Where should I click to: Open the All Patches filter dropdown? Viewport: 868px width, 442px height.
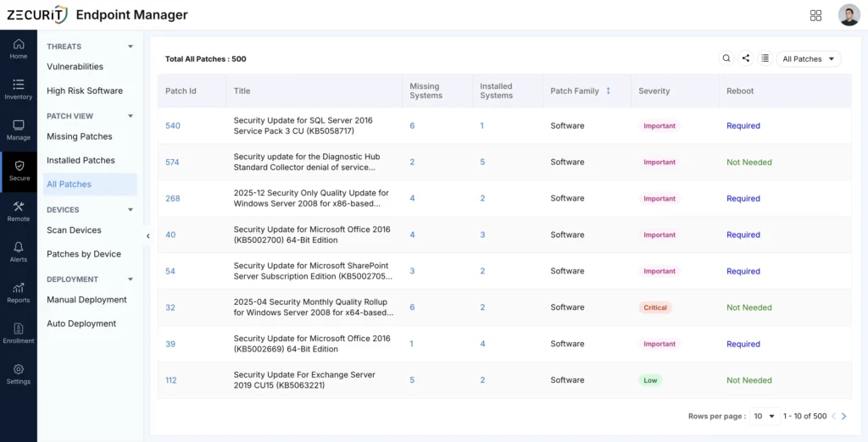coord(809,58)
